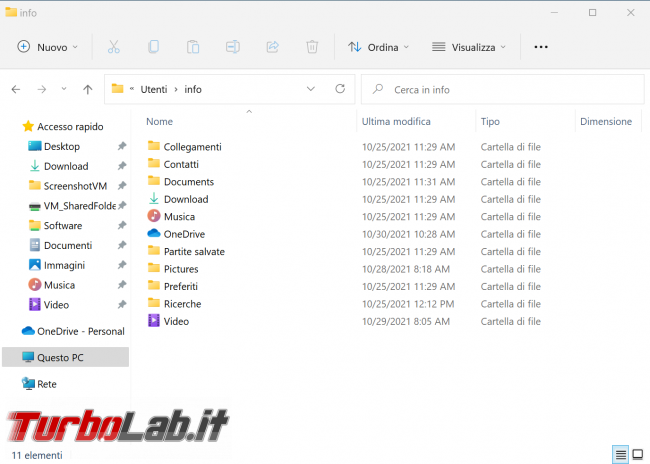Click the pin icon next to Desktop

coord(121,146)
